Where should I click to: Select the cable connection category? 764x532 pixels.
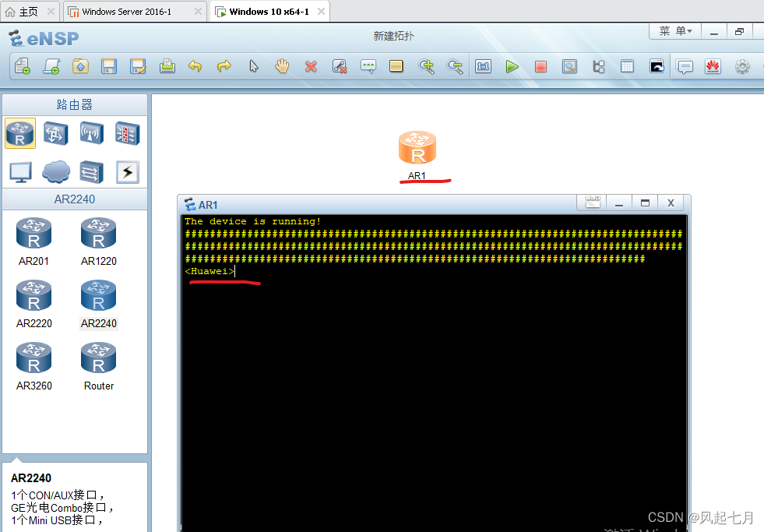[128, 172]
